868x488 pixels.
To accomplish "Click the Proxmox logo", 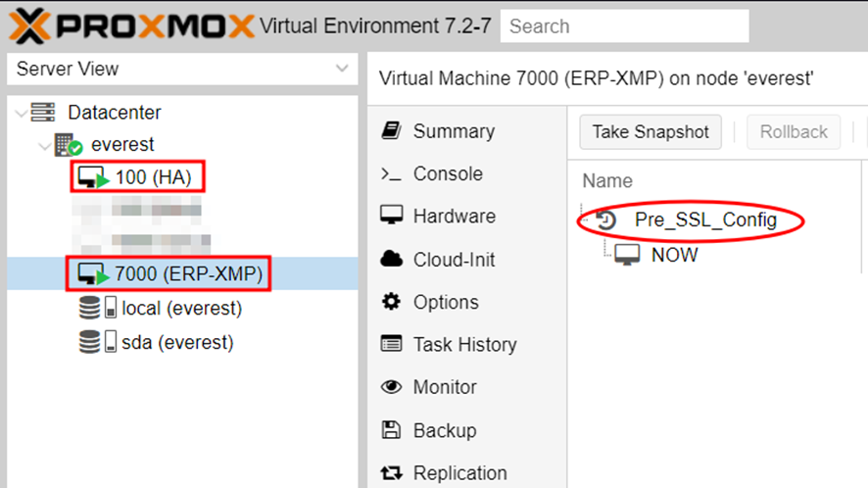I will (x=131, y=26).
